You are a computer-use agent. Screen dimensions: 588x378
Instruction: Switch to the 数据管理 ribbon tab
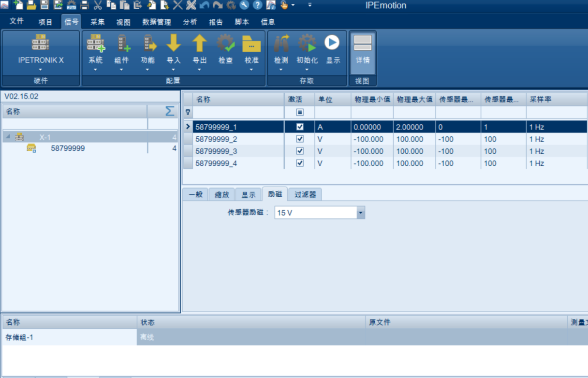pos(157,22)
